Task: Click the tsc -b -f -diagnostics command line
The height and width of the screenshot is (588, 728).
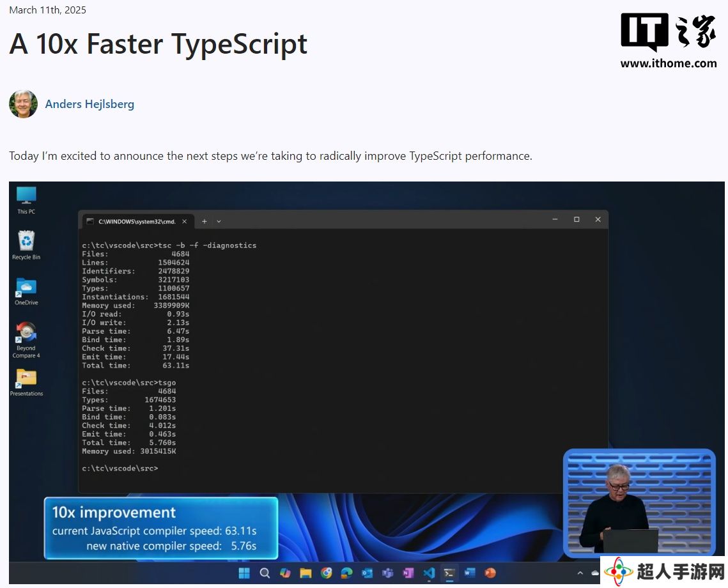Action: (169, 245)
